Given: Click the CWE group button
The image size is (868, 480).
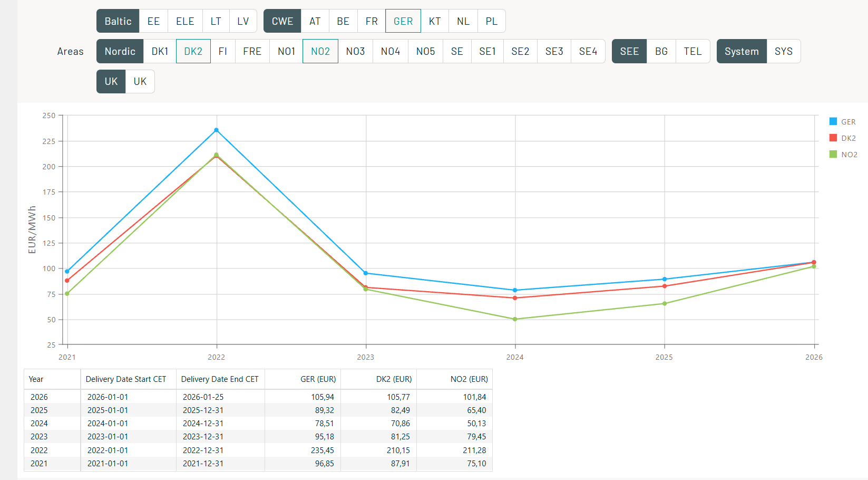Looking at the screenshot, I should [282, 21].
